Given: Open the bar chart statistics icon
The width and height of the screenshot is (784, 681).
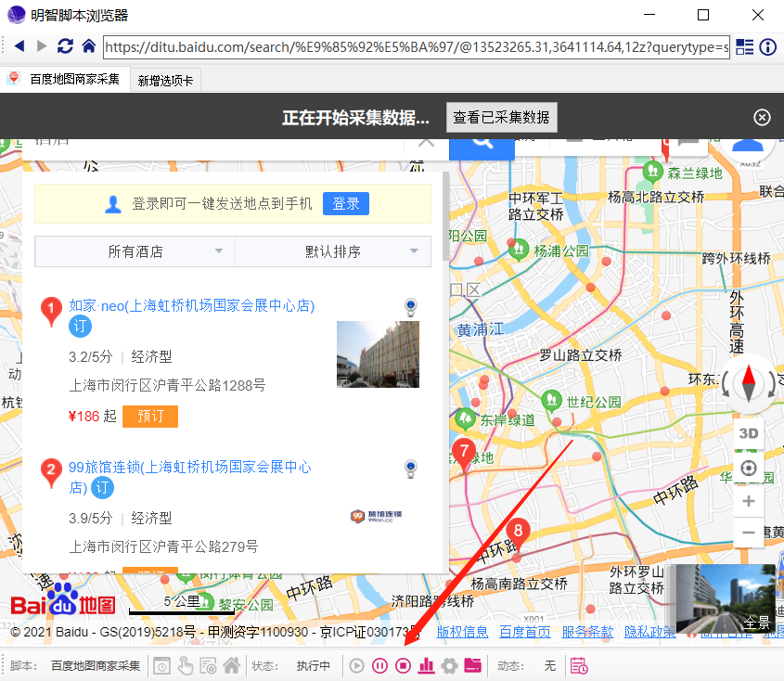Looking at the screenshot, I should point(426,665).
